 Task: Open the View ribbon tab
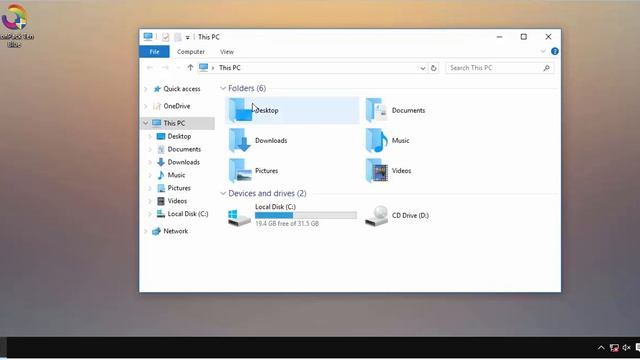227,52
